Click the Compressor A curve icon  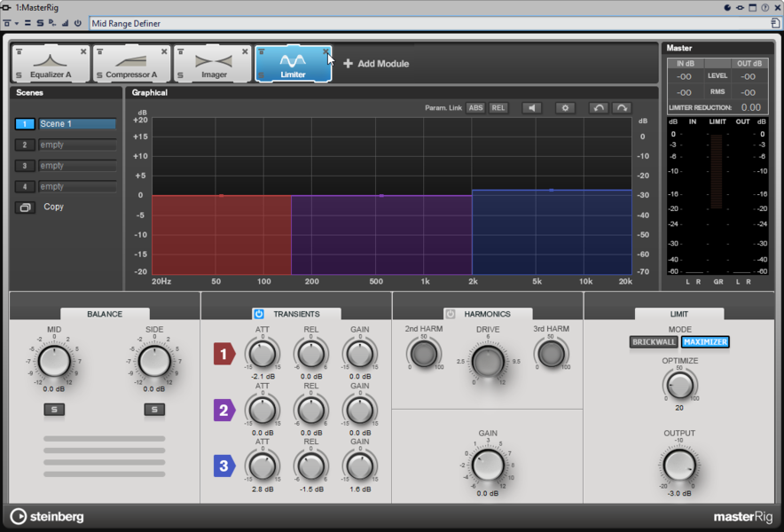coord(131,60)
